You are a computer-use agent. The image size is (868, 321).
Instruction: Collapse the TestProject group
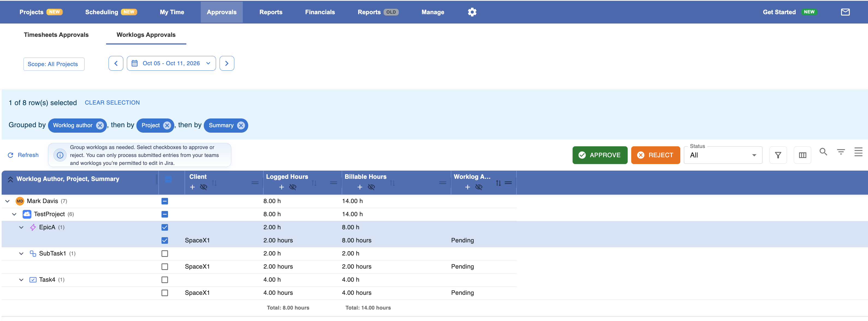[x=14, y=215]
